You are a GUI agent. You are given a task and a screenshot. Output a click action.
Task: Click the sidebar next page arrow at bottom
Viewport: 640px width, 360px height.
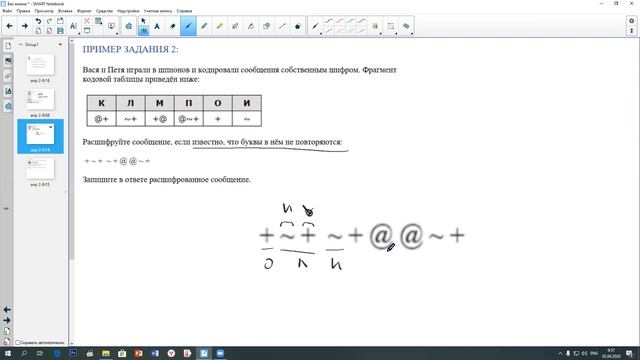(7, 320)
